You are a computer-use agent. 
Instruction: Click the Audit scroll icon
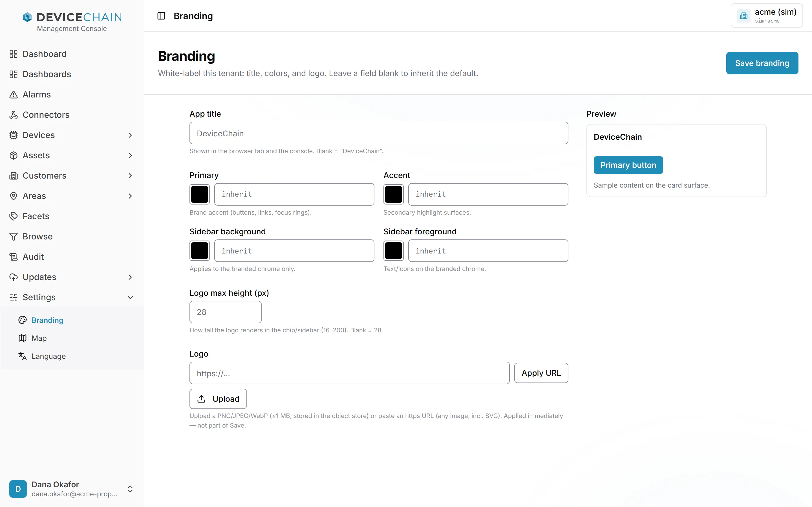(x=14, y=257)
